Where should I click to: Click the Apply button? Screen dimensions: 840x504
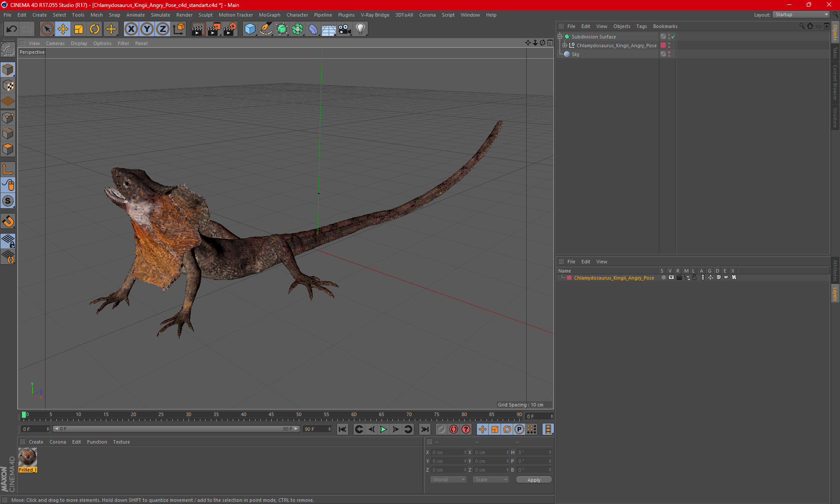point(534,480)
